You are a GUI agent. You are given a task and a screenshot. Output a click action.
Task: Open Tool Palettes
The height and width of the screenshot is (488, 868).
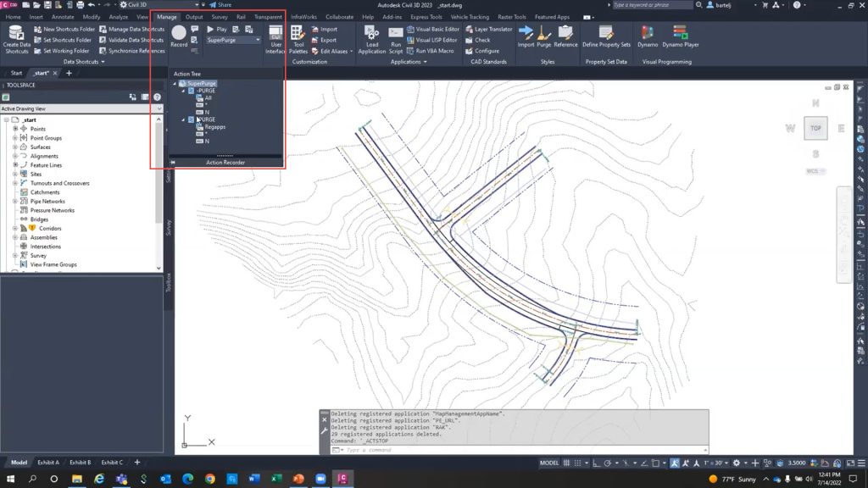298,39
